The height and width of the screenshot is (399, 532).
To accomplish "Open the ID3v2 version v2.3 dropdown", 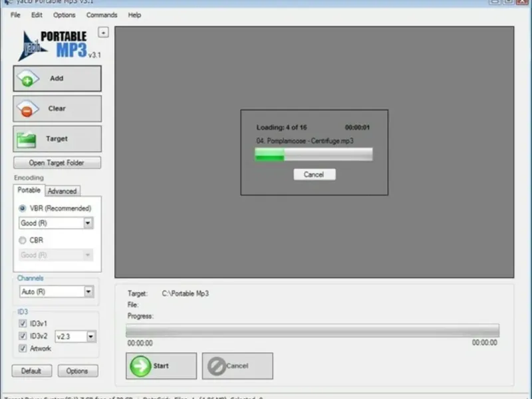I will (x=76, y=336).
